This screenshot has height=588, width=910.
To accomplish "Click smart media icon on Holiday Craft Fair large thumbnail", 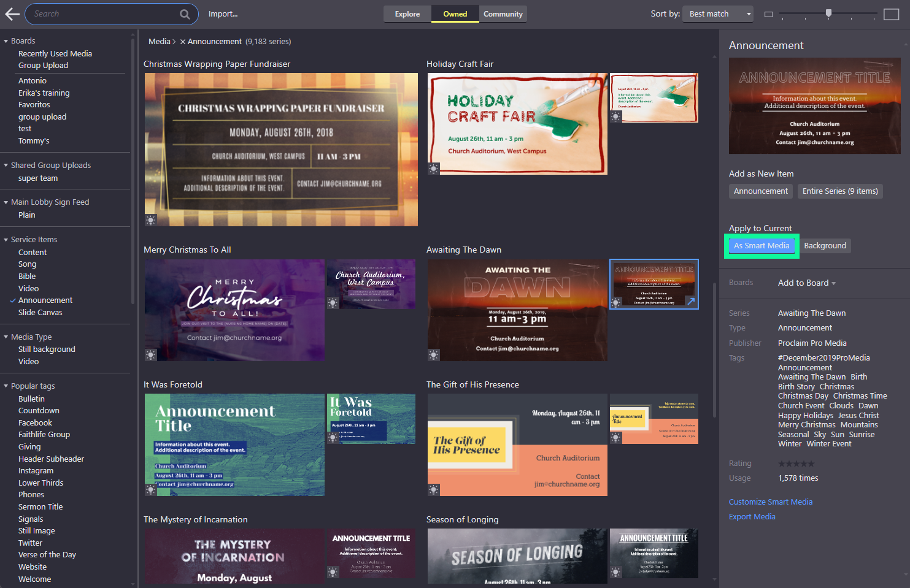I will (x=434, y=169).
